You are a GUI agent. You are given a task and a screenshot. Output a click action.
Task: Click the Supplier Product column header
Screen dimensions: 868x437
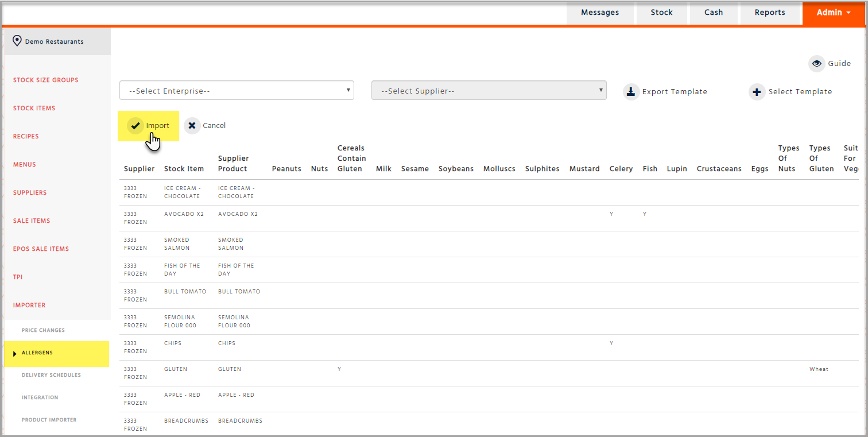point(232,164)
